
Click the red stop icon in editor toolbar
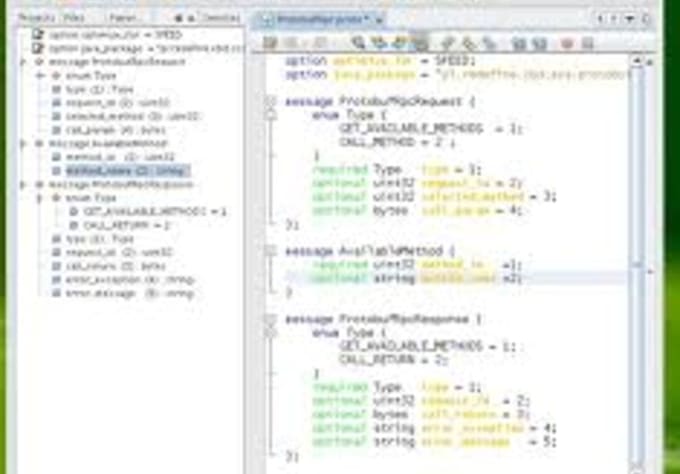click(x=567, y=43)
